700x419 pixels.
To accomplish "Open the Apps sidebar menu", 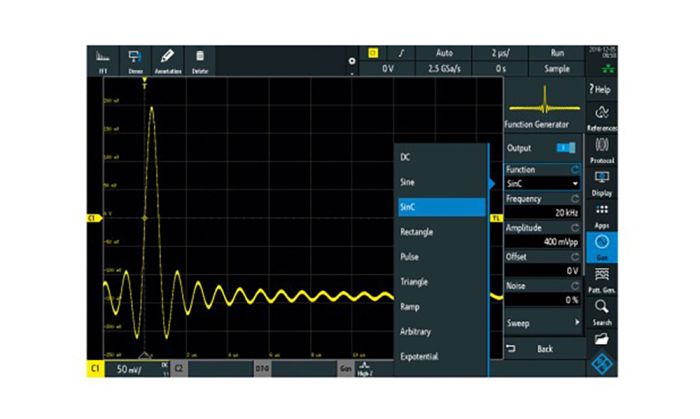I will click(601, 216).
